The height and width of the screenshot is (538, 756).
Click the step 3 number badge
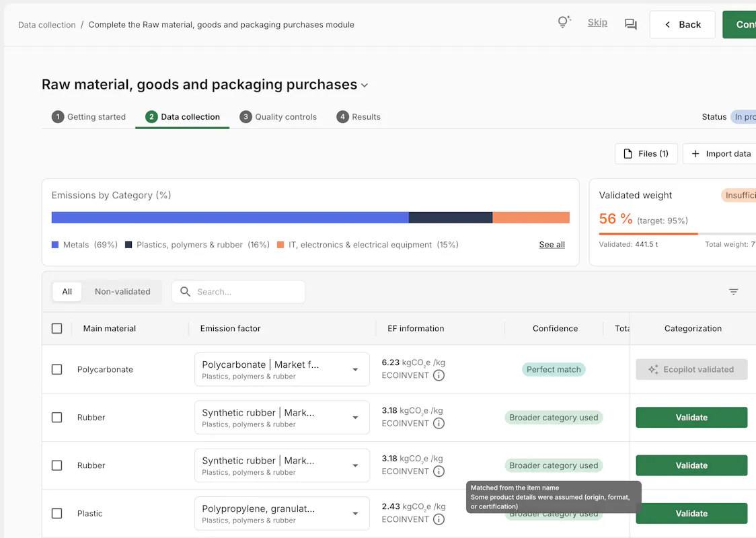246,116
